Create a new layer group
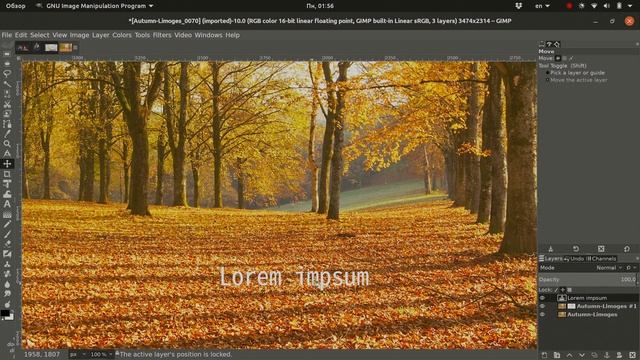 (557, 355)
